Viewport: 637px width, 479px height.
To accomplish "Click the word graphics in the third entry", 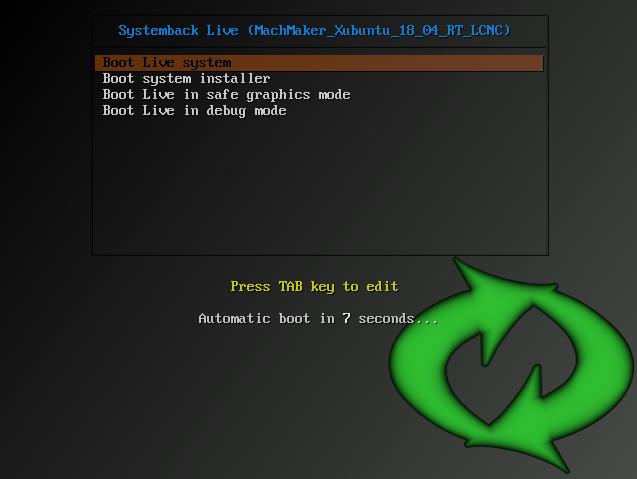I will pyautogui.click(x=278, y=95).
